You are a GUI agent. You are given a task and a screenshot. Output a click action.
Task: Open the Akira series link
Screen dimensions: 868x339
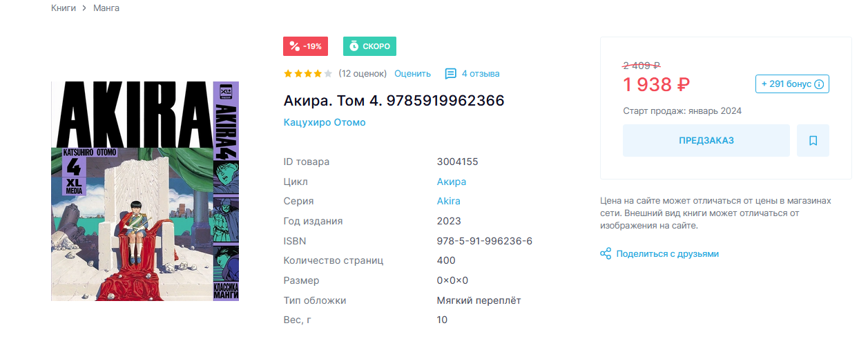(449, 201)
